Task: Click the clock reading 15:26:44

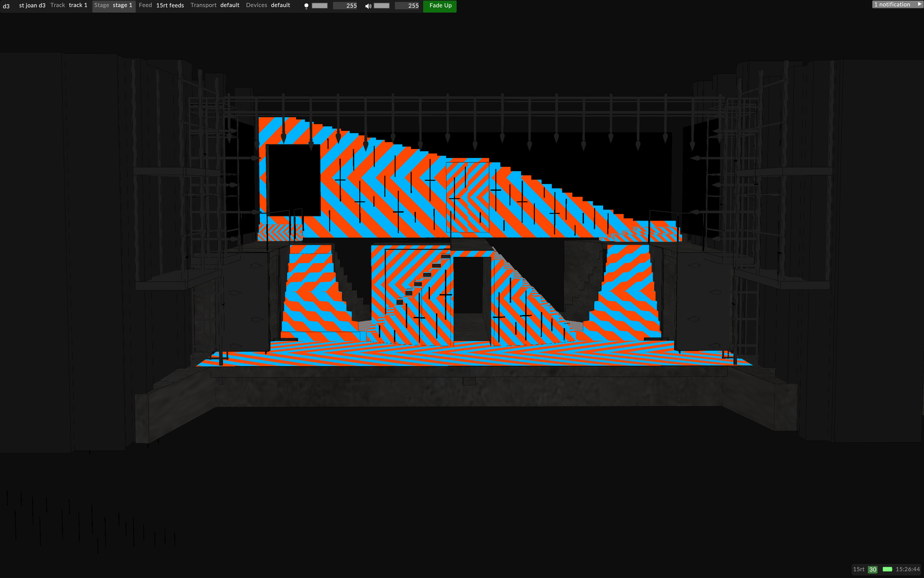Action: [x=908, y=569]
